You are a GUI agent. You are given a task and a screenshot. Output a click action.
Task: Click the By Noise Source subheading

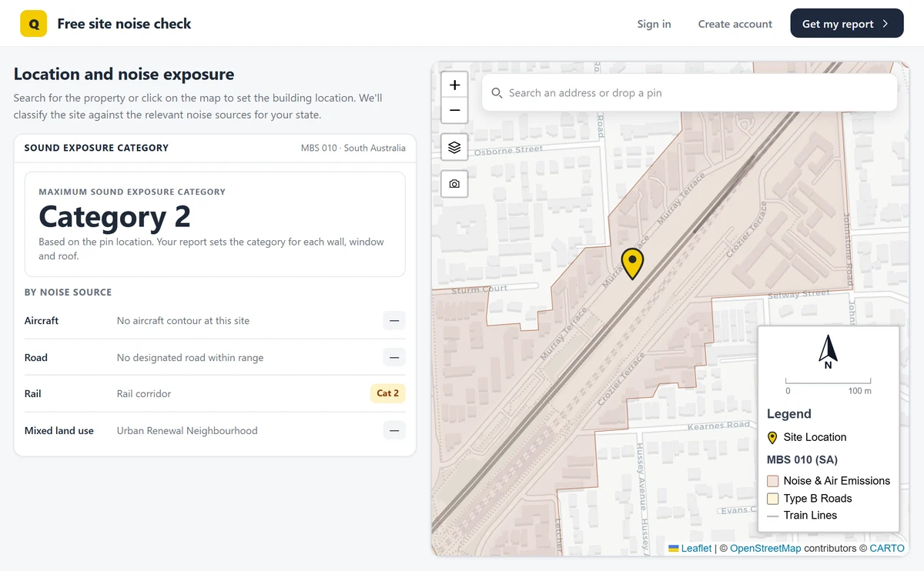click(x=68, y=292)
